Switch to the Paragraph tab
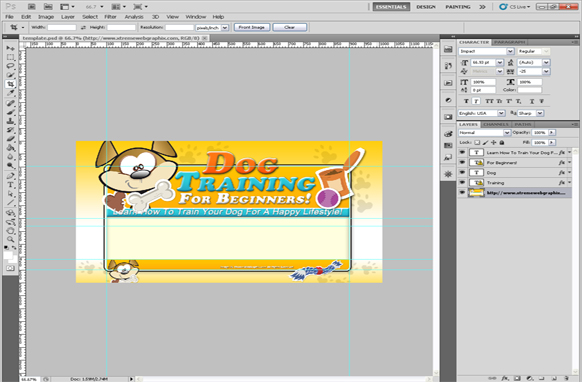Image resolution: width=582 pixels, height=382 pixels. [509, 42]
